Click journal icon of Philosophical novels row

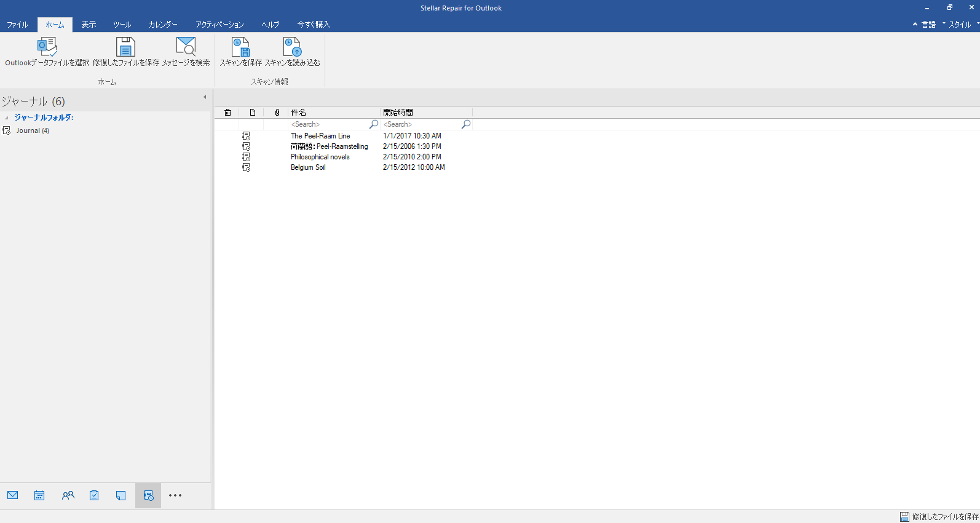click(247, 157)
